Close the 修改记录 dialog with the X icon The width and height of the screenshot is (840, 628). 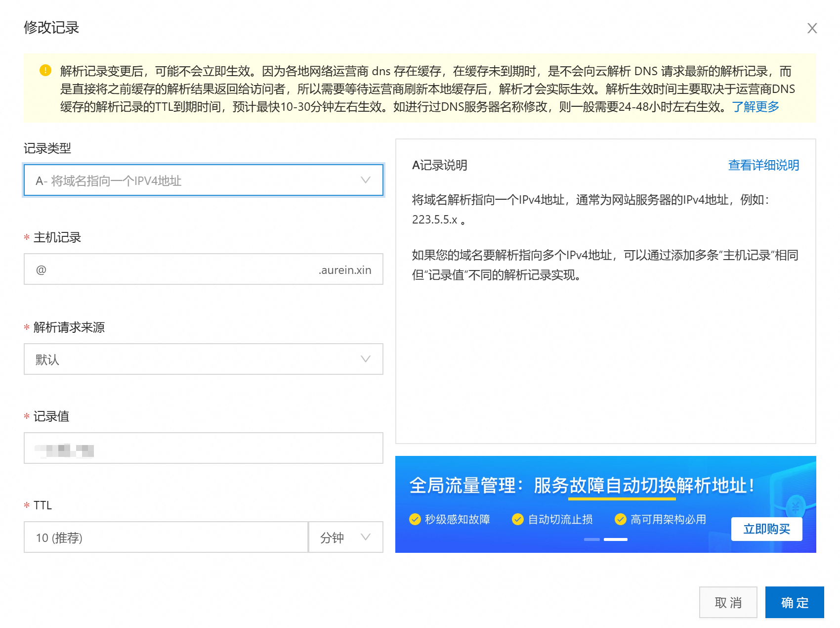pos(812,28)
